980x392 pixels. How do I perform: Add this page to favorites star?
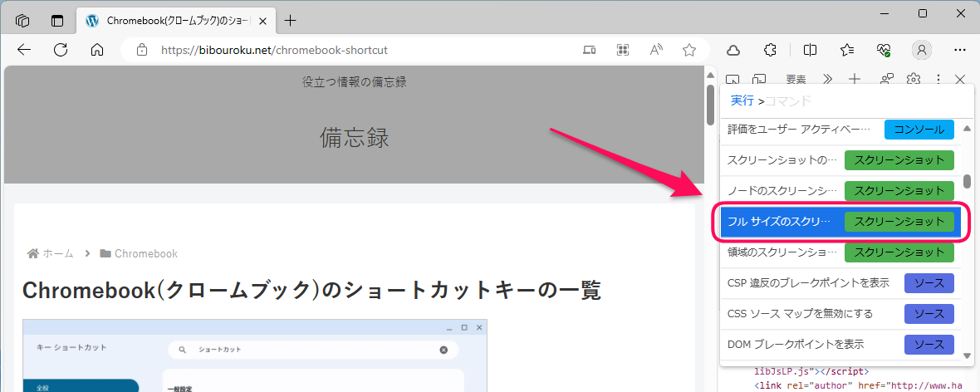tap(689, 50)
